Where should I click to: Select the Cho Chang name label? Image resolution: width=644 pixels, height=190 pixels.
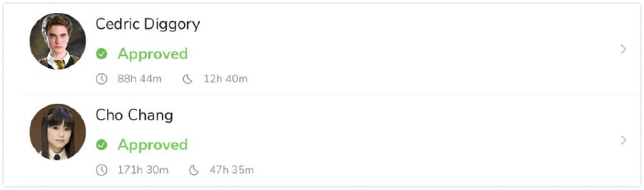(x=134, y=115)
